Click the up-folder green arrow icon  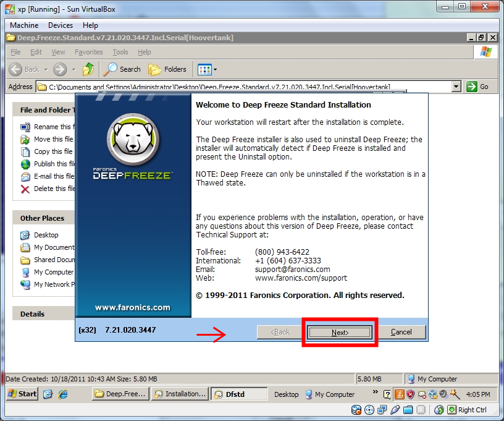88,69
